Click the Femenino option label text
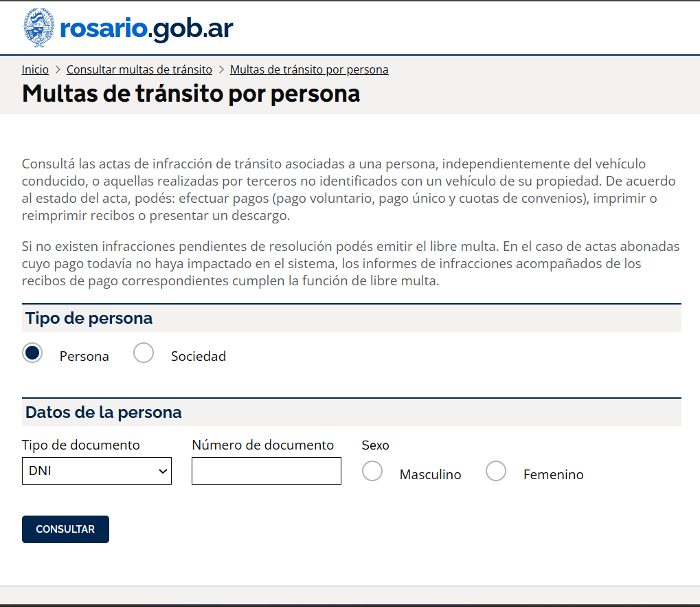This screenshot has height=607, width=700. 553,474
